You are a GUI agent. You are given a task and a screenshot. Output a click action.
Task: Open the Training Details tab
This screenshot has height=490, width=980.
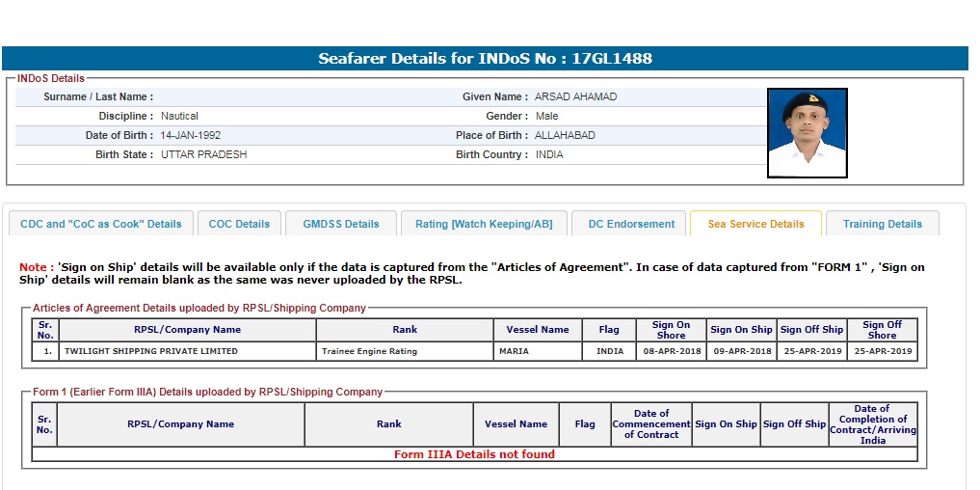click(x=882, y=224)
